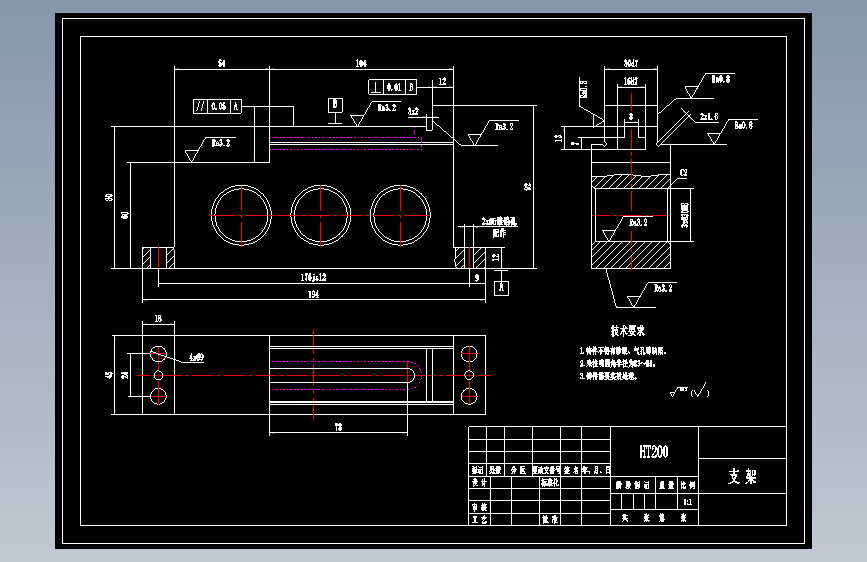Select the 技术要求 heading text

point(628,331)
